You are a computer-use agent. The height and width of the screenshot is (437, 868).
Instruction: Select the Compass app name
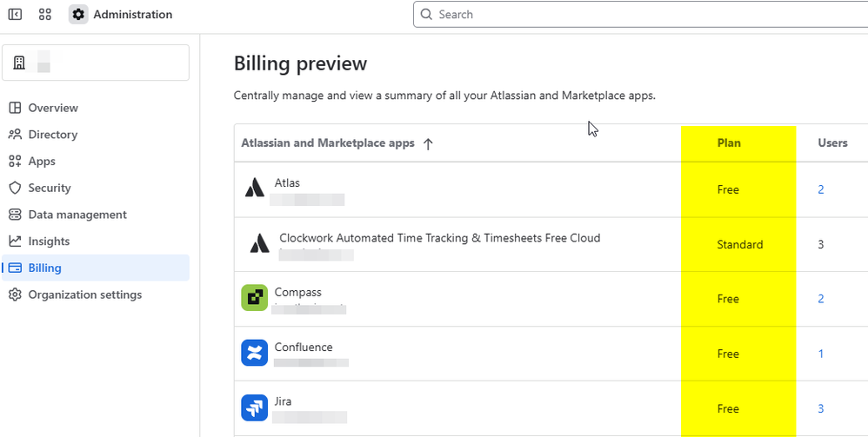[x=297, y=292]
